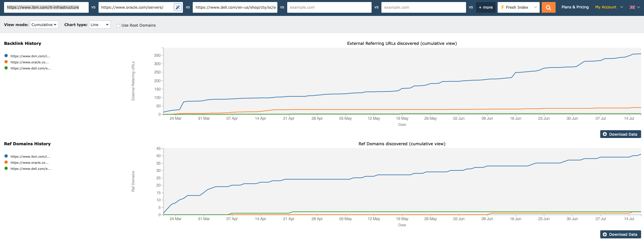The height and width of the screenshot is (241, 644).
Task: Enable the Use Root Domains checkbox
Action: click(118, 25)
